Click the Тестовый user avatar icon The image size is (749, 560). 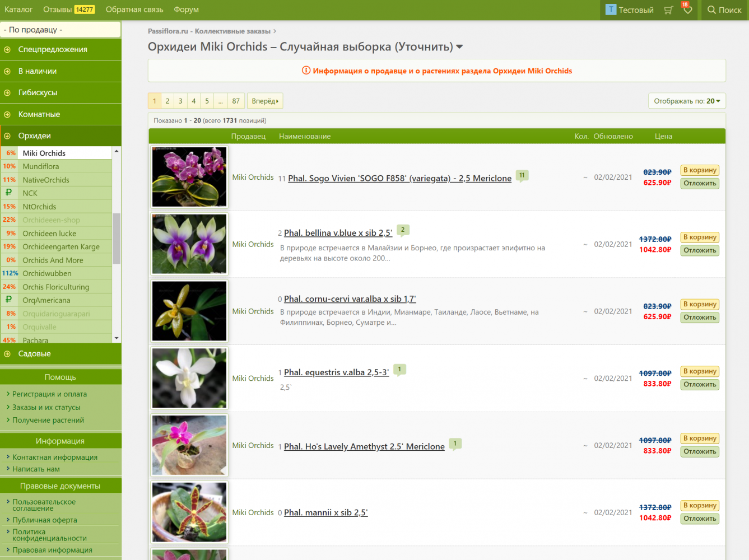click(611, 10)
